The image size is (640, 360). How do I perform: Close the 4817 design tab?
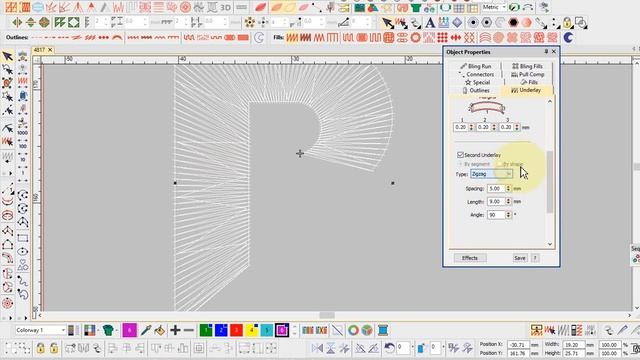tap(50, 50)
